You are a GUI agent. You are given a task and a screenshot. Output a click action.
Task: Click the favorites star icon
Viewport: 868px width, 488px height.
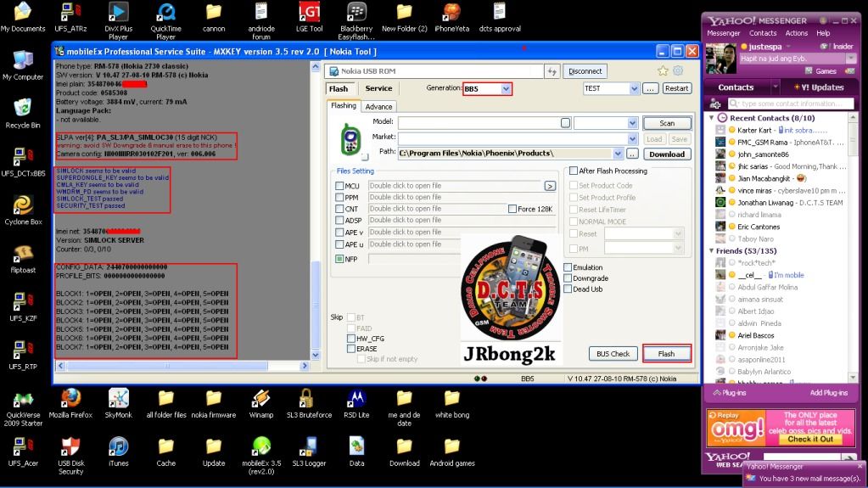pos(664,71)
